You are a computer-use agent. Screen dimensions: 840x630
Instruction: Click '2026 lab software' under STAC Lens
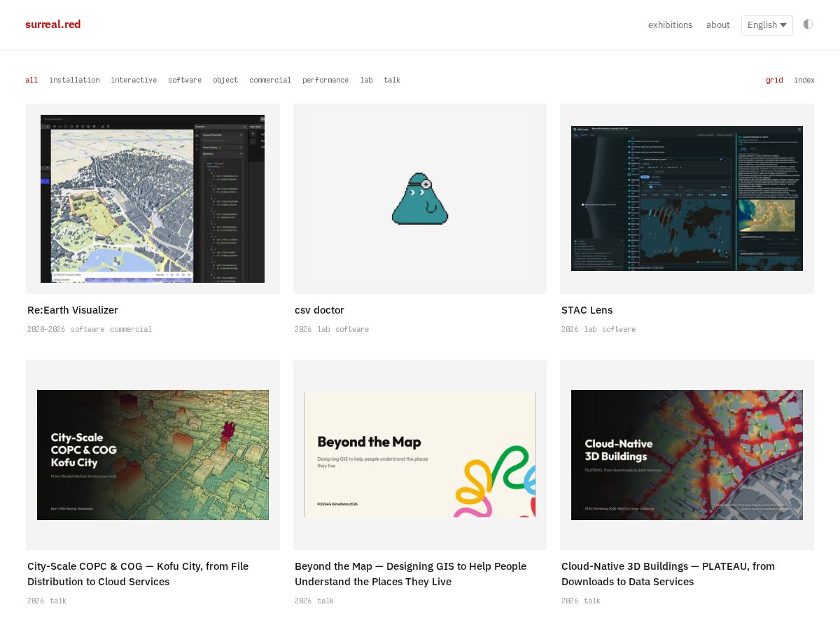tap(598, 329)
